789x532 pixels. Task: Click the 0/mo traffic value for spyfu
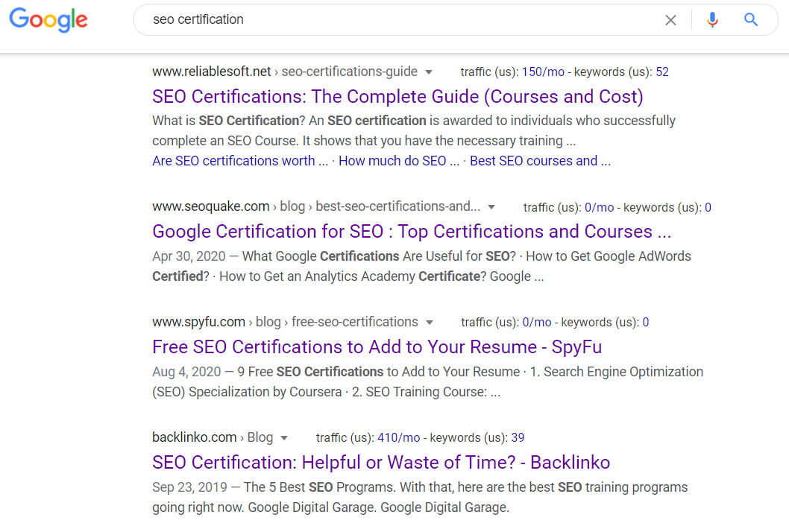[537, 323]
